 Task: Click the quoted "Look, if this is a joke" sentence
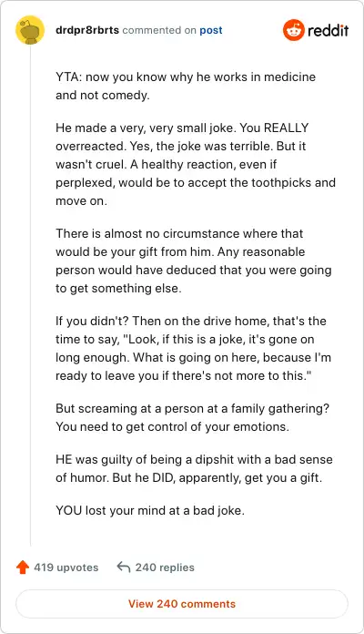[193, 357]
